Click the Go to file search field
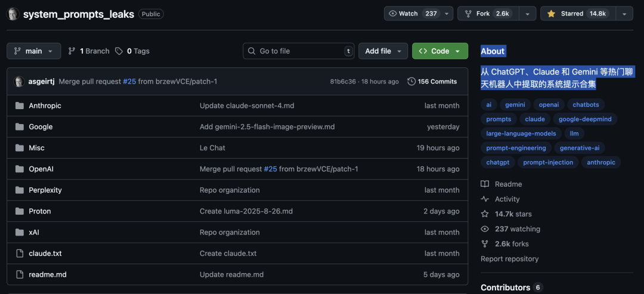 (298, 51)
